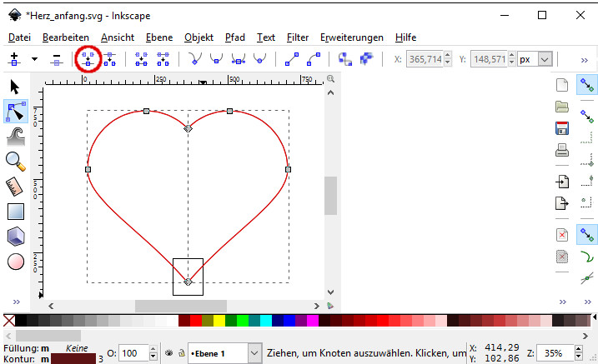Toggle snapping with top snap bar button
This screenshot has width=598, height=364.
[587, 84]
